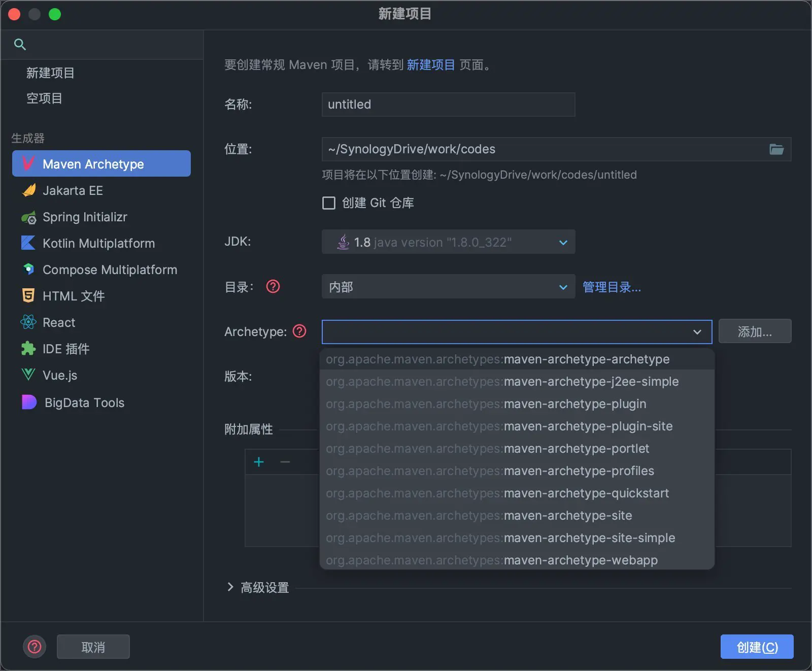The width and height of the screenshot is (812, 671).
Task: Click the 名称 field containing untitled
Action: (448, 105)
